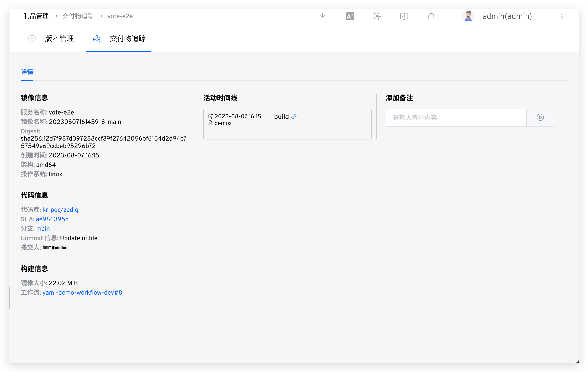The width and height of the screenshot is (588, 372).
Task: Open notifications bell icon
Action: click(431, 16)
